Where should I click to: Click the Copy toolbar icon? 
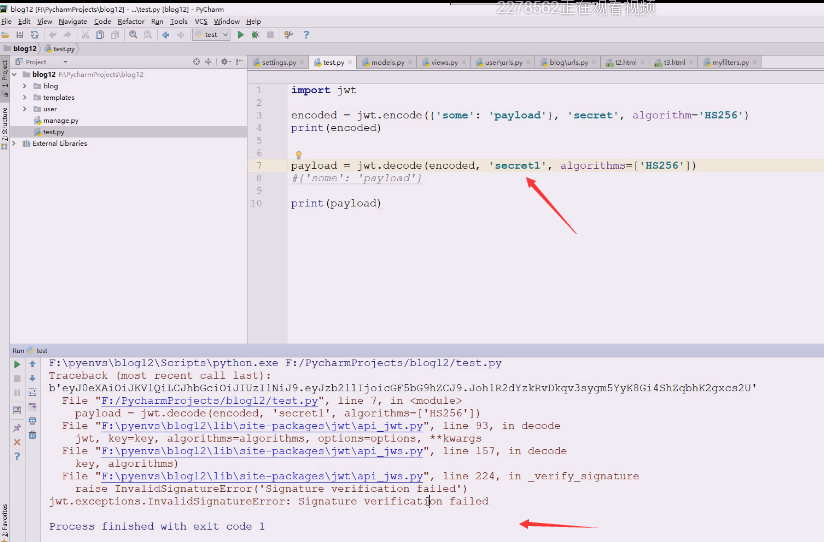click(x=100, y=35)
